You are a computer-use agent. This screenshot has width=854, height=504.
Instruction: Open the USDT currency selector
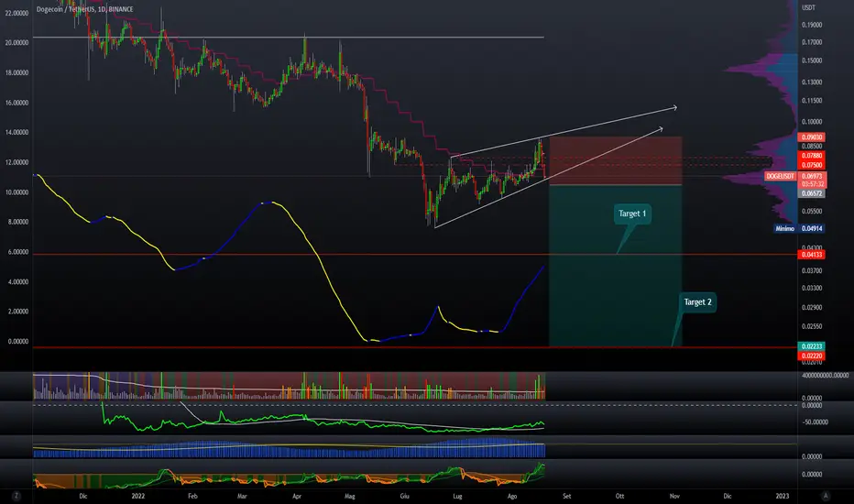click(809, 7)
